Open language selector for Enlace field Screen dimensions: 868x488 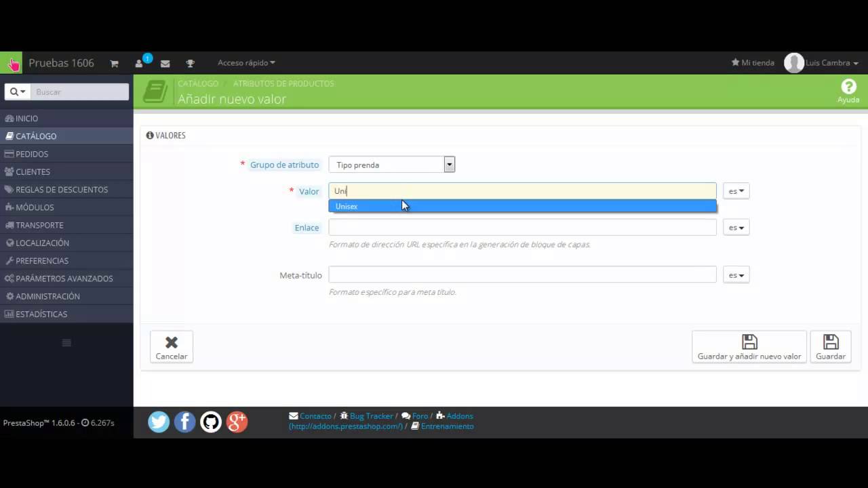(x=736, y=228)
